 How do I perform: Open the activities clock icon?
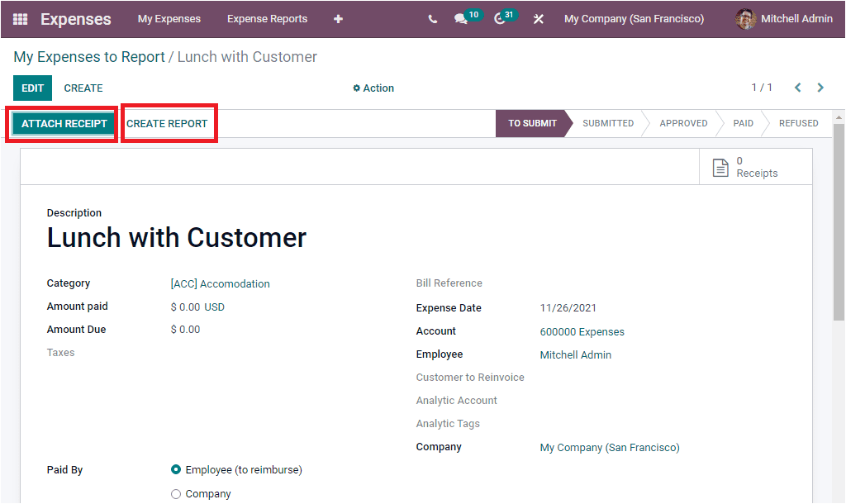point(500,19)
